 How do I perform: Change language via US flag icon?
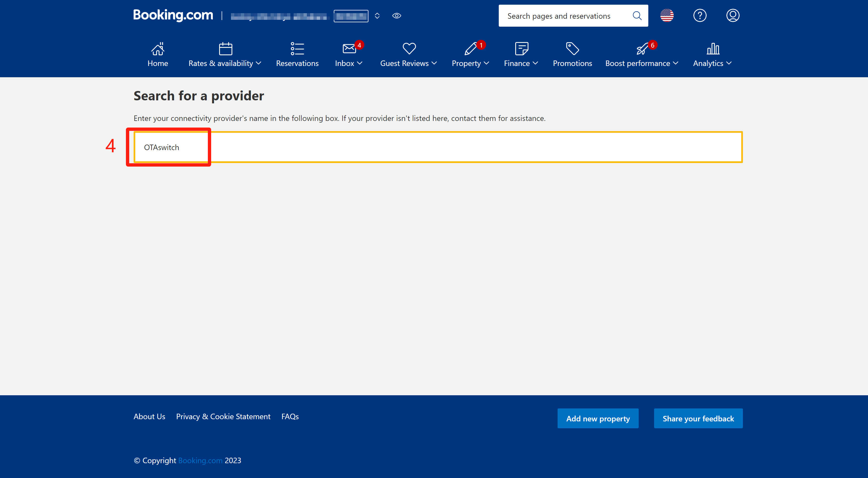click(x=667, y=15)
